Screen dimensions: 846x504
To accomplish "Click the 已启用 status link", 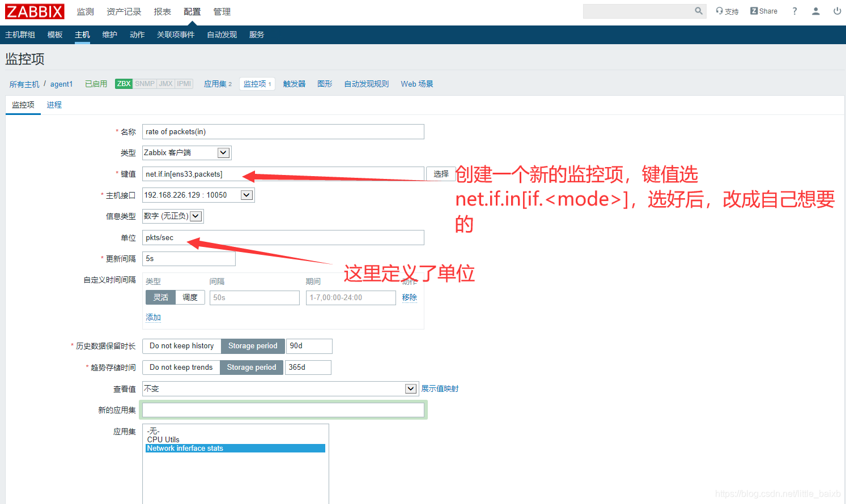I will point(96,84).
